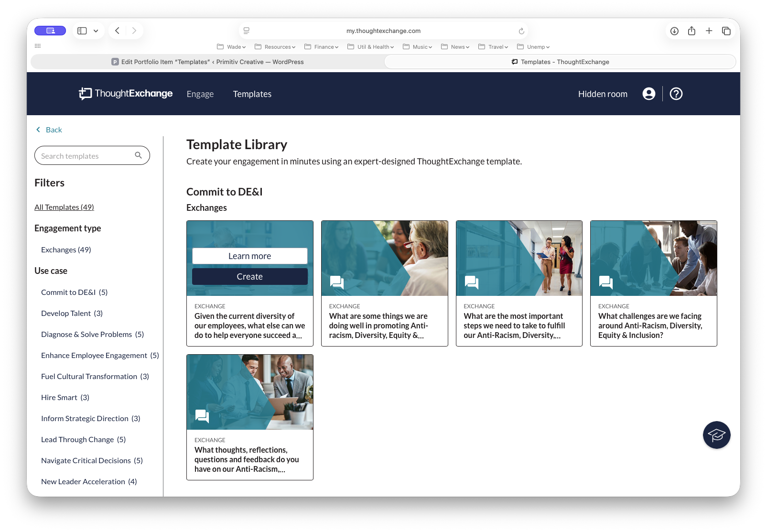The image size is (767, 532).
Task: Click the user account profile icon
Action: point(648,94)
